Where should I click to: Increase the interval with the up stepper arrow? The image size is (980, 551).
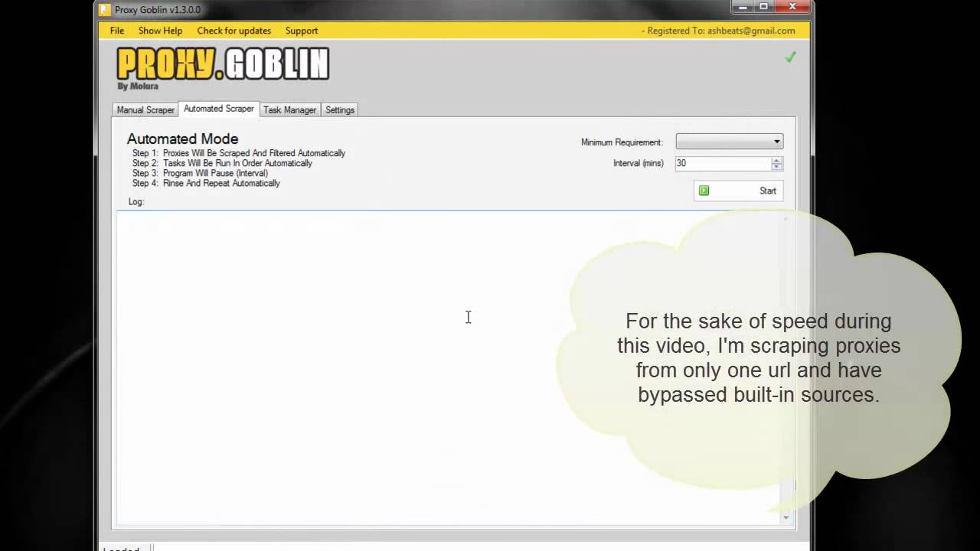point(776,160)
